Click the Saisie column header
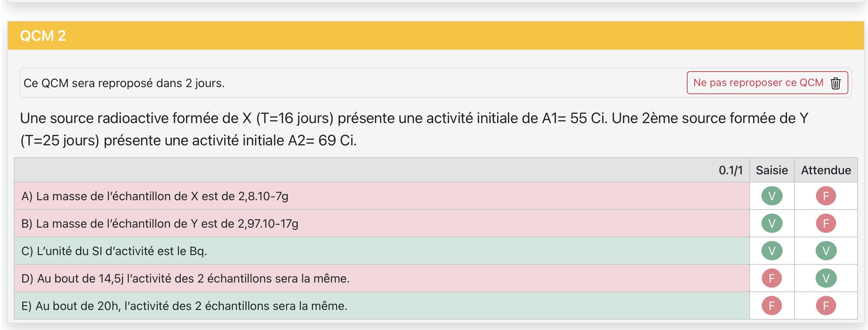This screenshot has height=330, width=868. [772, 170]
